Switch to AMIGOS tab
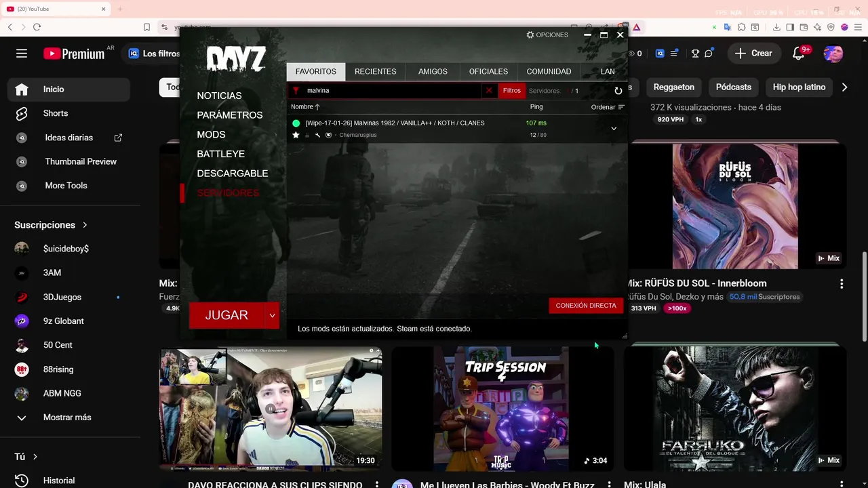Image resolution: width=868 pixels, height=488 pixels. (x=433, y=71)
